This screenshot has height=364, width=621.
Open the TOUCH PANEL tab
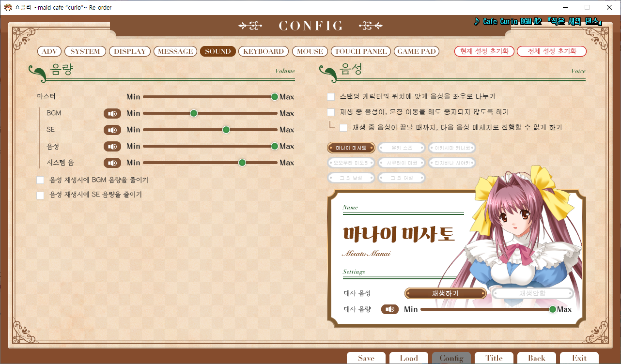pos(361,51)
